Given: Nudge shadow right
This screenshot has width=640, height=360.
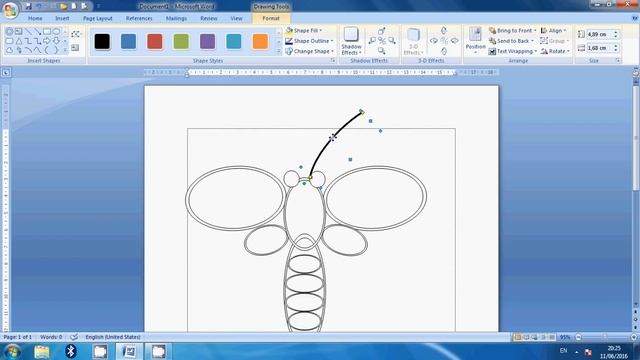Looking at the screenshot, I should coord(392,40).
